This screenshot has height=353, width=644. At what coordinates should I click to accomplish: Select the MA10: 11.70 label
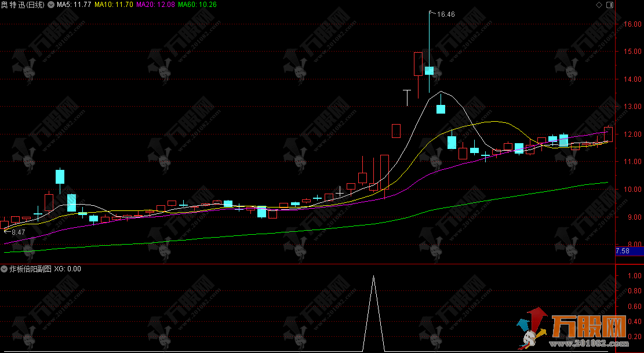(114, 5)
